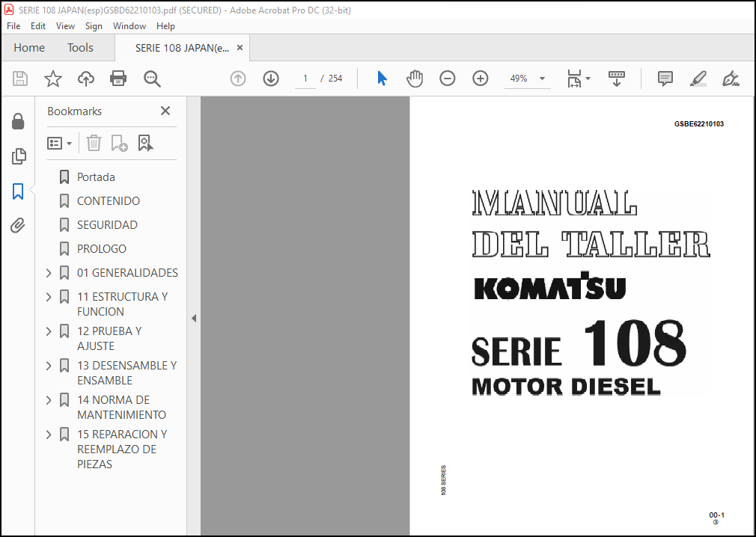Jump to the PROLOGO bookmark
This screenshot has height=537, width=756.
point(102,249)
